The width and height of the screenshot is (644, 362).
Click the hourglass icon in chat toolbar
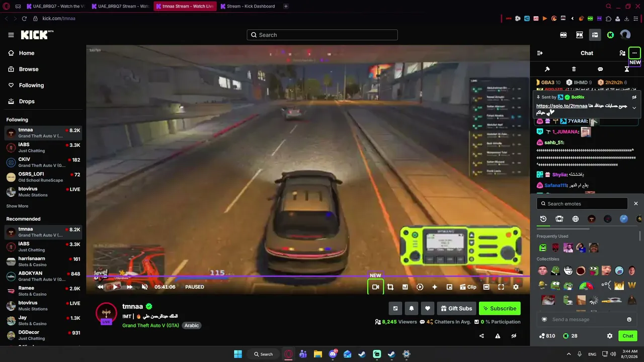click(x=627, y=69)
